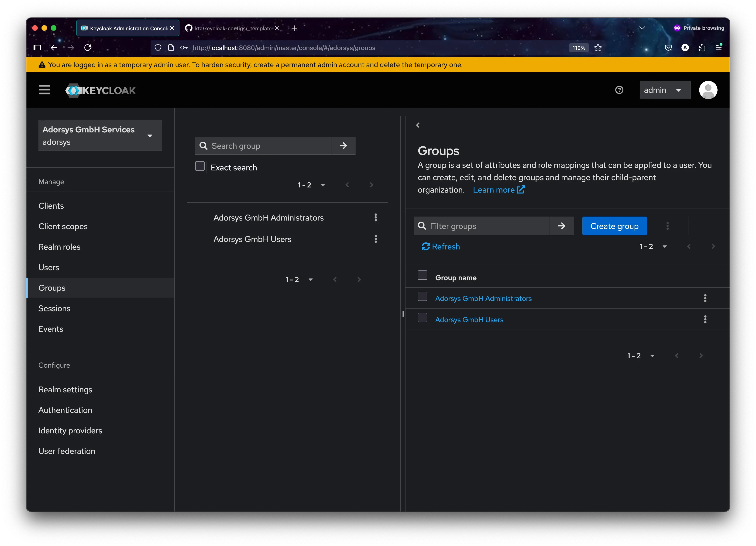756x546 pixels.
Task: Click the admin user avatar icon
Action: click(x=708, y=90)
